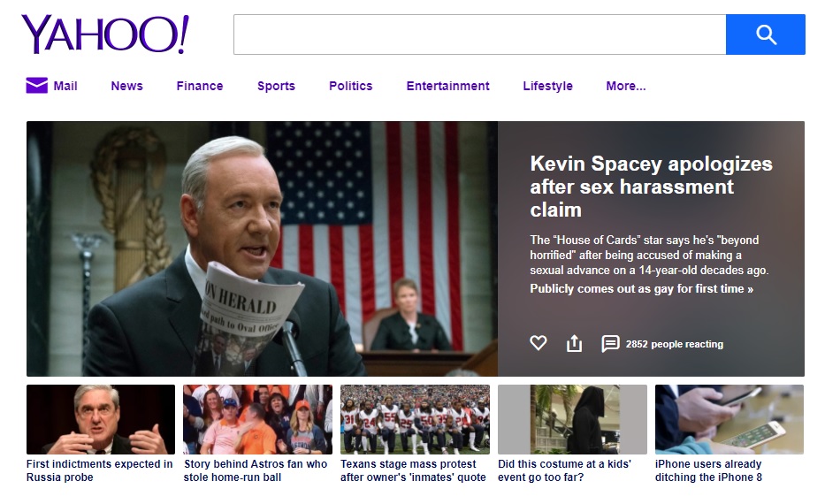Read 'iPhone users already ditching the iPhone 8'
Viewport: 825px width, 504px height.
click(x=708, y=471)
